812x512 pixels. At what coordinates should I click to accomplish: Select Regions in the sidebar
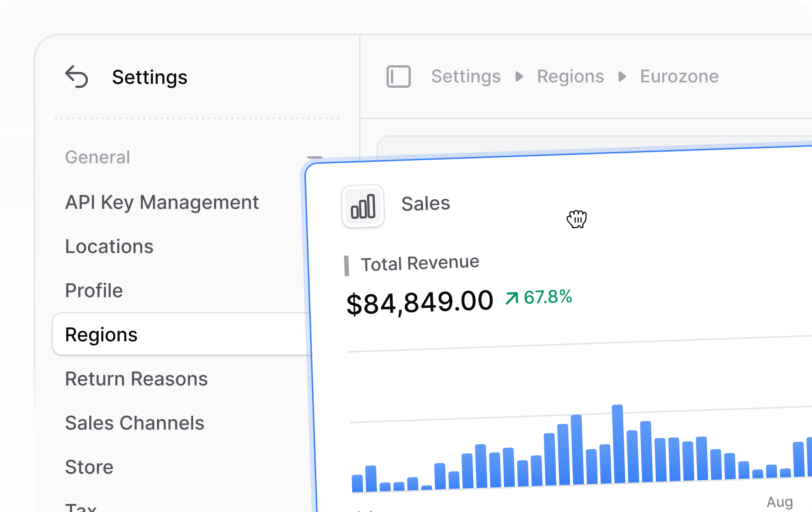[x=182, y=334]
